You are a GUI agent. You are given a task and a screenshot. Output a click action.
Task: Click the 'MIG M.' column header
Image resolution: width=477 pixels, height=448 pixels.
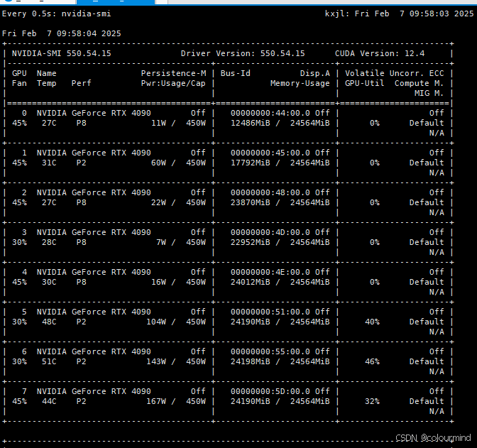tap(429, 93)
